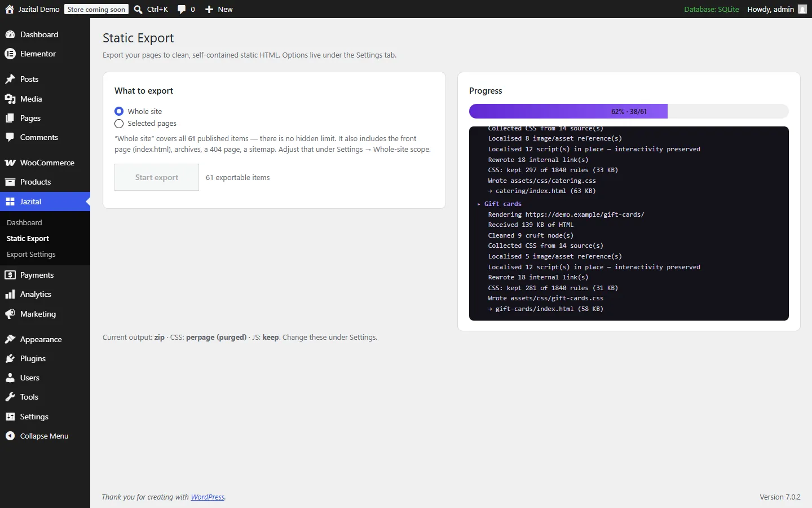Click the Posts pushpin icon
Viewport: 812px width, 508px height.
tap(10, 79)
